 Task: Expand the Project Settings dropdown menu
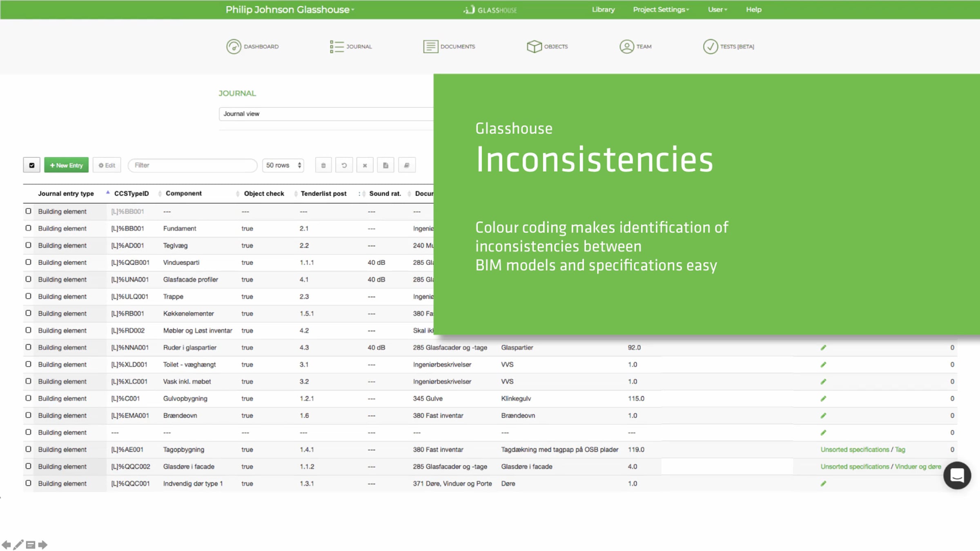661,9
